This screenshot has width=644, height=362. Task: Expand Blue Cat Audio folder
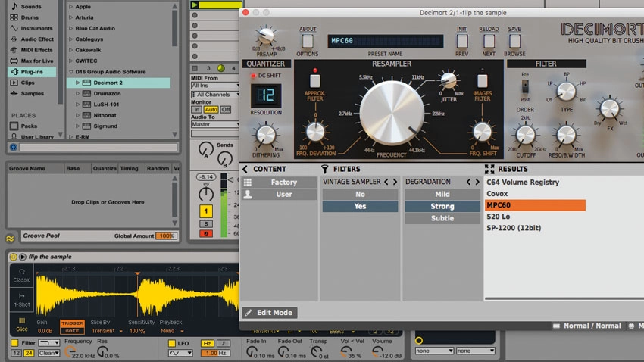pos(70,28)
